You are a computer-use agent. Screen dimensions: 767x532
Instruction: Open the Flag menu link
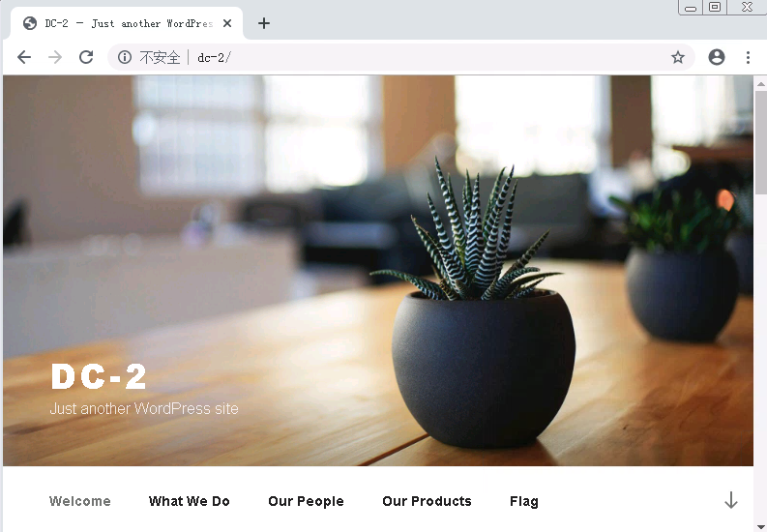[x=524, y=501]
